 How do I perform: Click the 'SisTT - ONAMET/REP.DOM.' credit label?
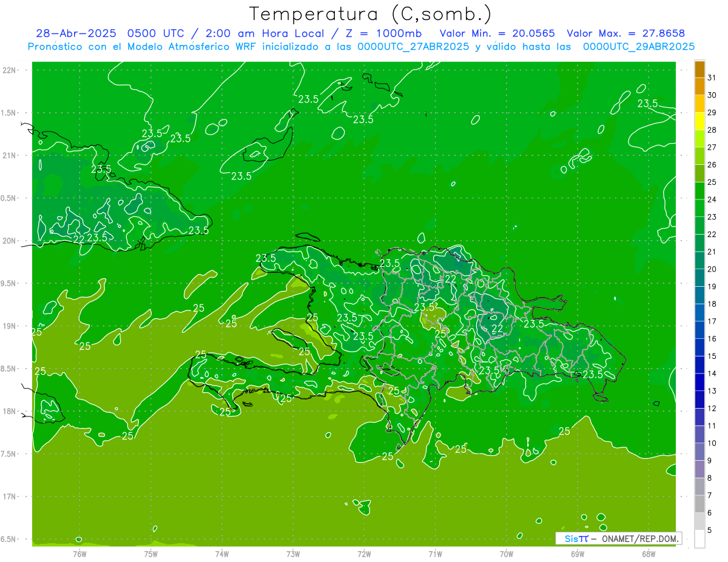[x=618, y=538]
